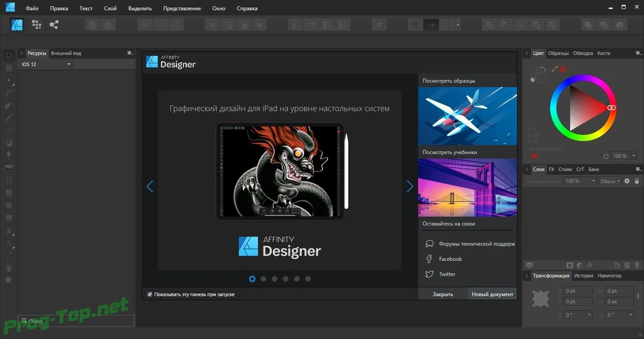
Task: Open the Цвет panel options menu icon
Action: (638, 53)
